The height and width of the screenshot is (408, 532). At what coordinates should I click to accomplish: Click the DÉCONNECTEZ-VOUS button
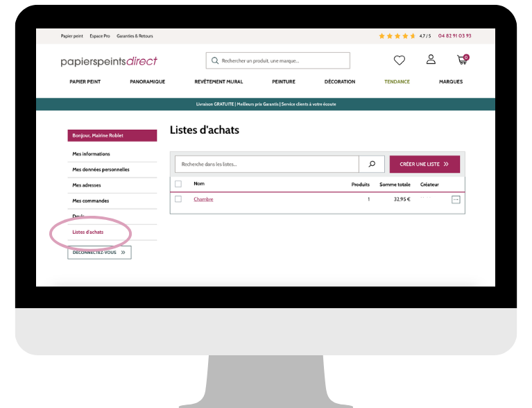pos(99,253)
